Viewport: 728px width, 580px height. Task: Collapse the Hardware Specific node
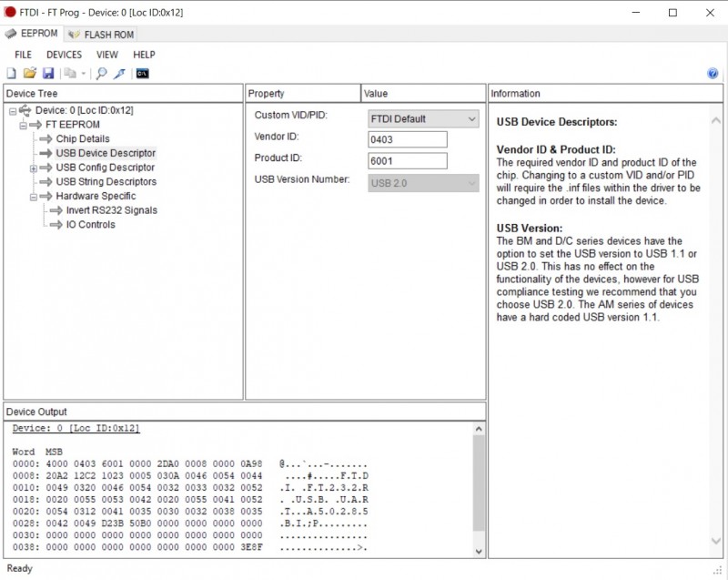click(x=34, y=198)
